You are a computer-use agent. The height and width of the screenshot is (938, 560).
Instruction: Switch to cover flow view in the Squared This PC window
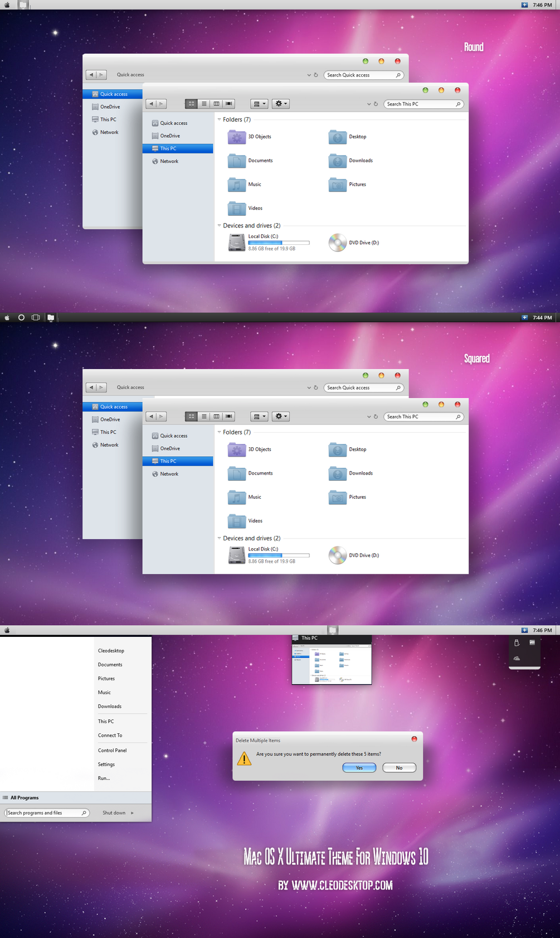tap(228, 417)
